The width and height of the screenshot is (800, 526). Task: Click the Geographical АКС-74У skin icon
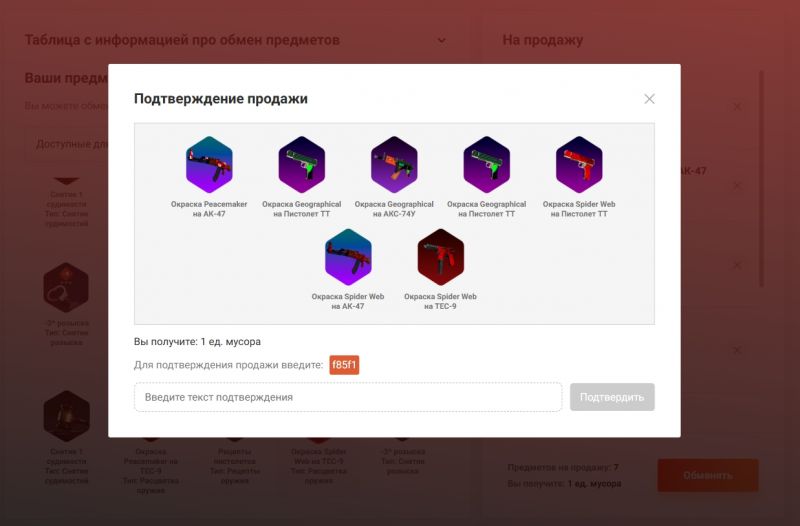(x=394, y=164)
